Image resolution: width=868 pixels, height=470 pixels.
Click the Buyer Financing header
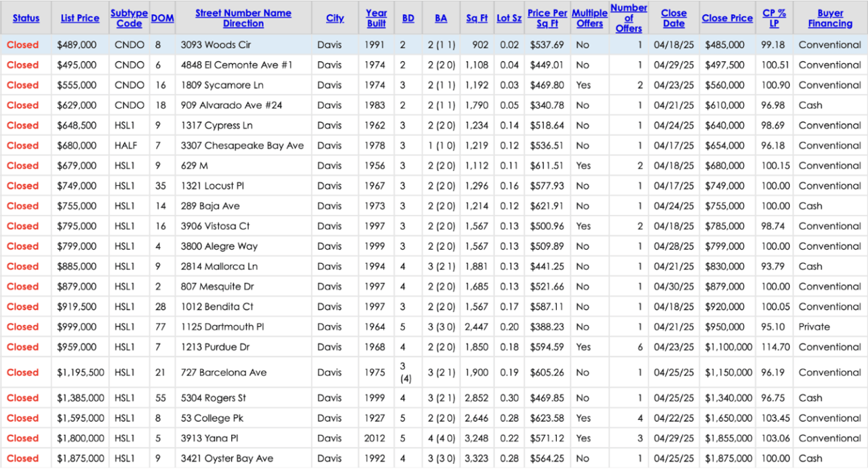click(830, 18)
